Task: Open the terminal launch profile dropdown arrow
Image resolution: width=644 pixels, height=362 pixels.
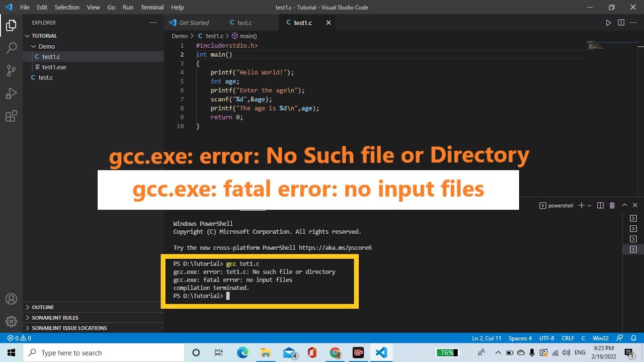Action: tap(590, 205)
